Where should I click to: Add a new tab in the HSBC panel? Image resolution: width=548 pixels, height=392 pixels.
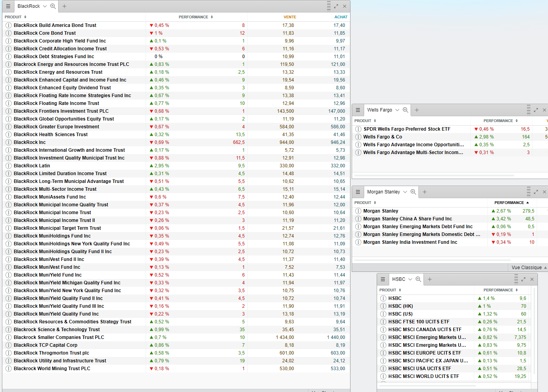430,279
